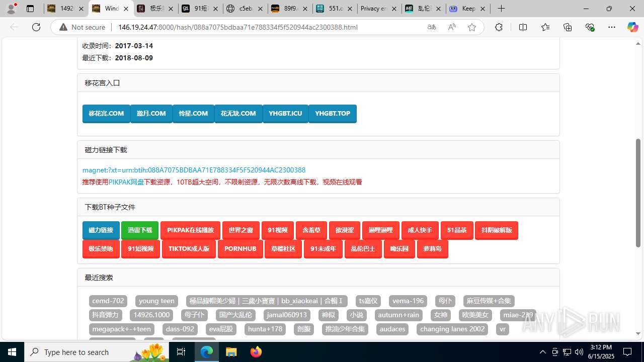This screenshot has width=644, height=362.
Task: Open Settings and more ellipsis menu
Action: coord(612,27)
